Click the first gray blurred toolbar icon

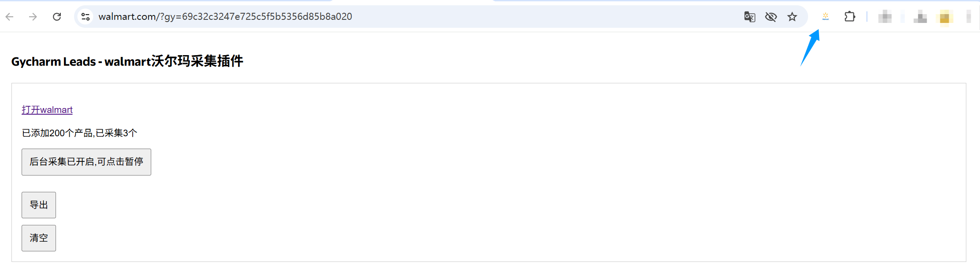(x=885, y=18)
